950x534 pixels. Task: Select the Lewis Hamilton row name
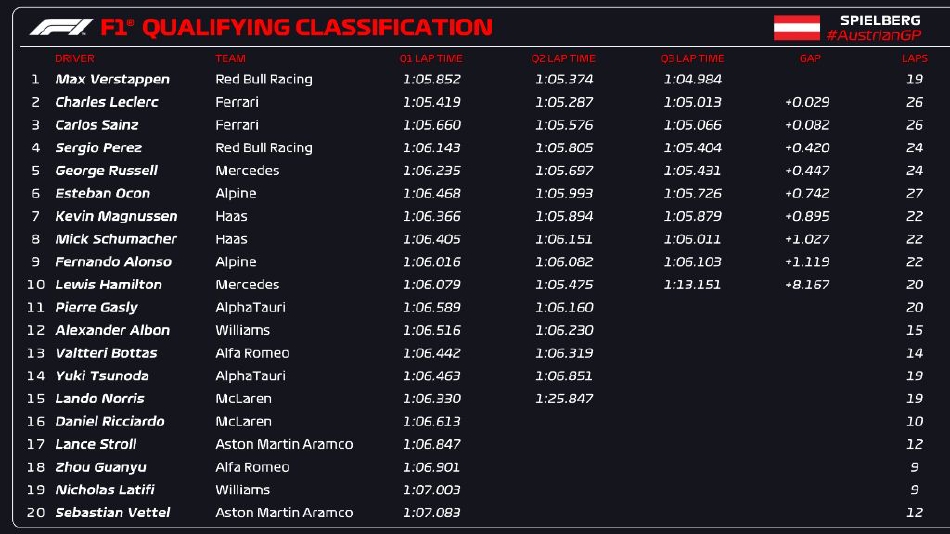(108, 284)
